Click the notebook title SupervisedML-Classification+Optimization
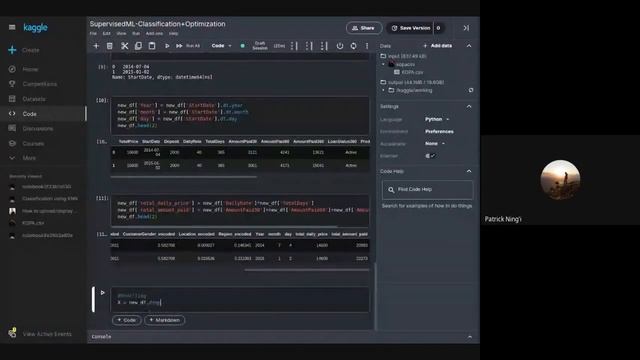The height and width of the screenshot is (360, 640). click(158, 24)
